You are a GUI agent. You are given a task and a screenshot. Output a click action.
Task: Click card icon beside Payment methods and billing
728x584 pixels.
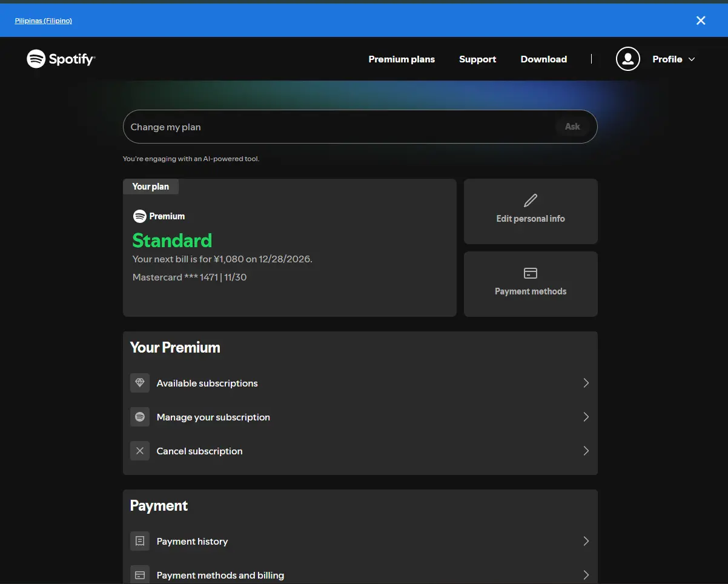(x=140, y=575)
